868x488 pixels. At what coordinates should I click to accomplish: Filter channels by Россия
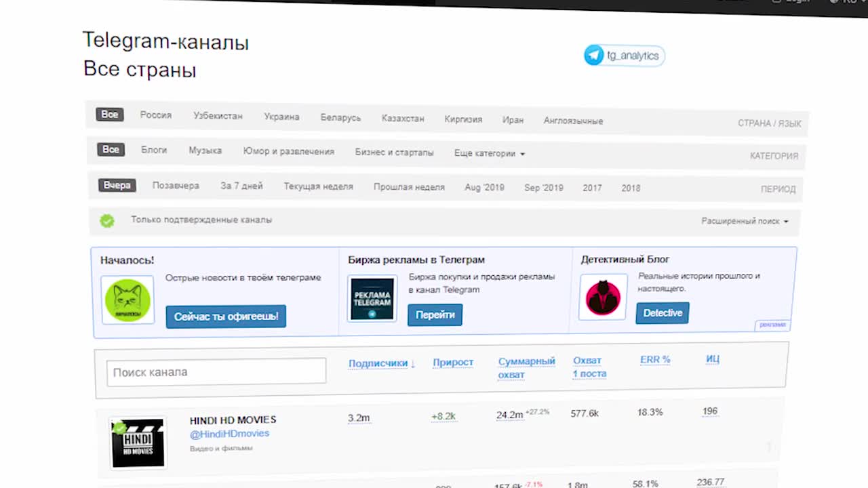(156, 115)
